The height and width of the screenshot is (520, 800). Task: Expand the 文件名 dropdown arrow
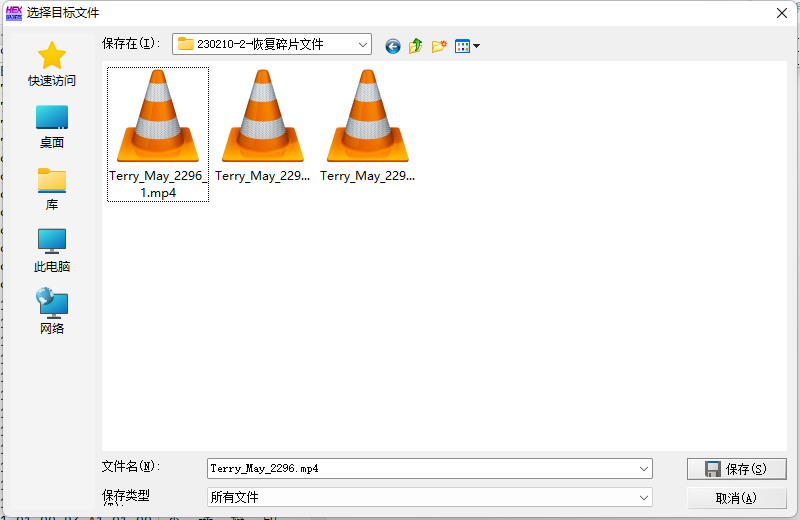644,468
